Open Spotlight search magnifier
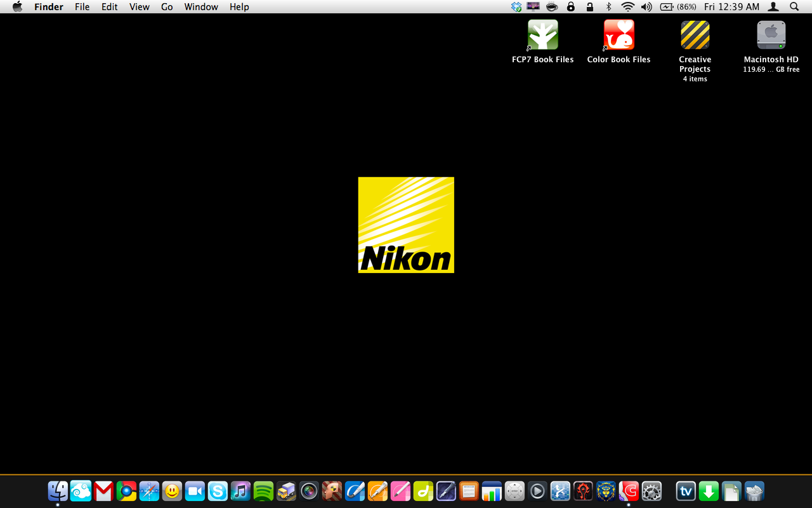 (x=794, y=6)
